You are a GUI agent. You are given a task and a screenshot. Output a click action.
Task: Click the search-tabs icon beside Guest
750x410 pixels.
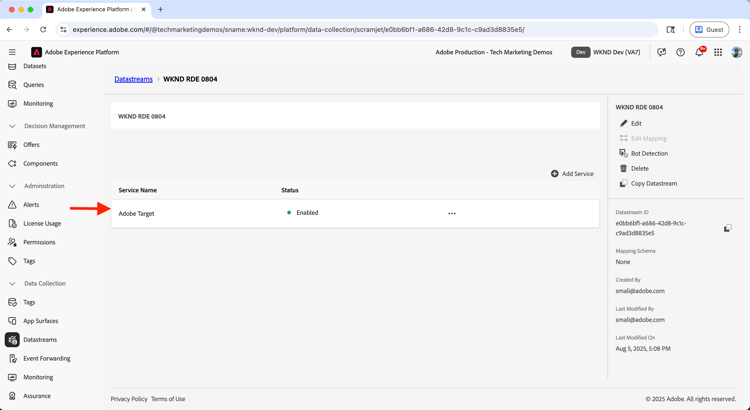click(x=671, y=30)
